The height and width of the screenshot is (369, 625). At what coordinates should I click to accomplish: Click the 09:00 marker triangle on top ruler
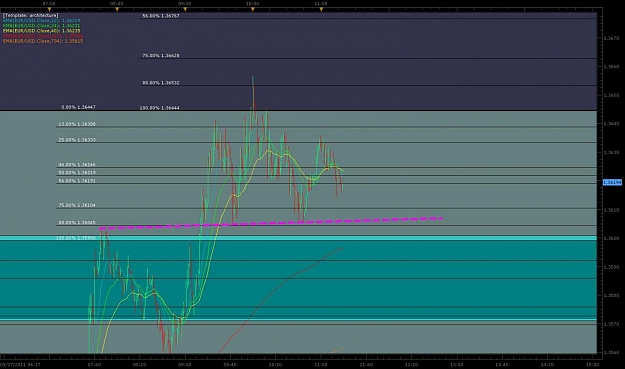pyautogui.click(x=185, y=9)
